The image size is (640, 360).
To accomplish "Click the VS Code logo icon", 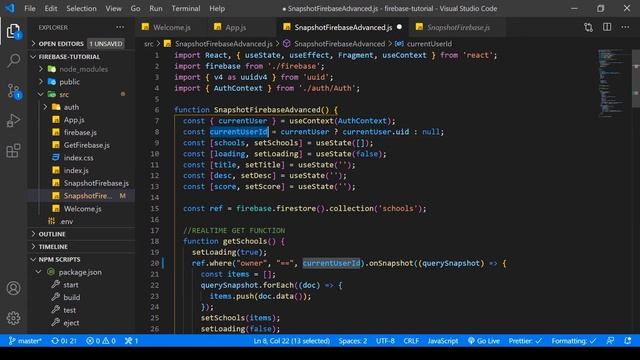I will click(10, 8).
